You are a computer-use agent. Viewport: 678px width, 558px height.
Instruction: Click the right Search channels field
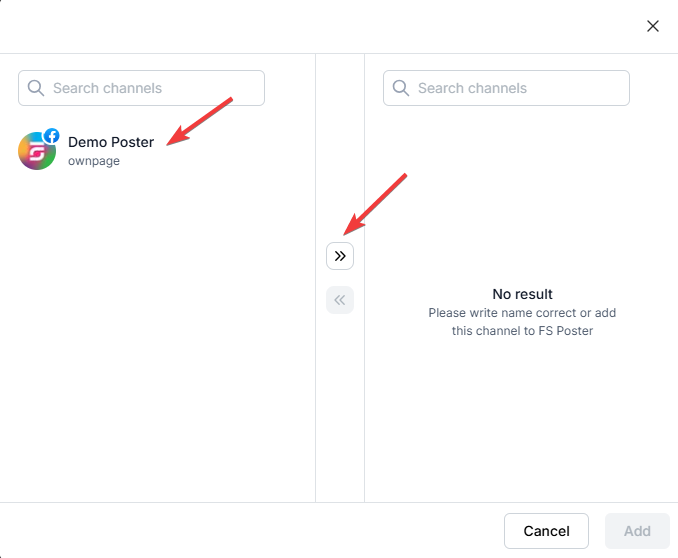tap(506, 88)
